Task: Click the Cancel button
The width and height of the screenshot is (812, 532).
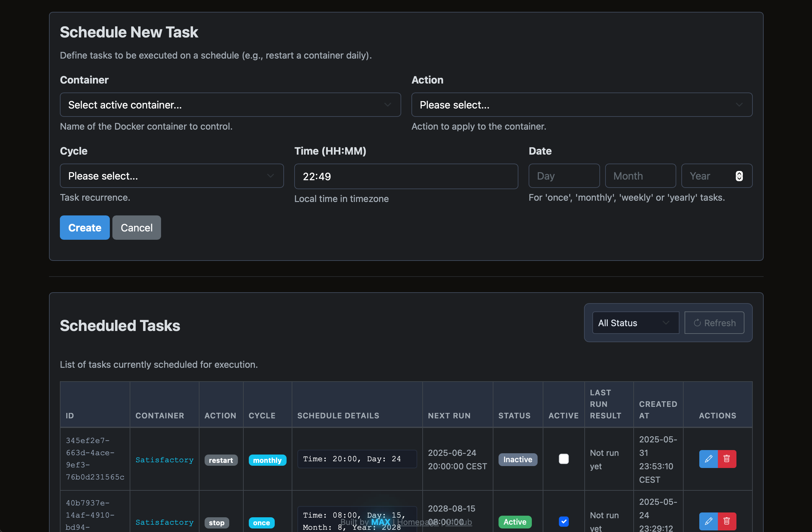Action: 136,228
